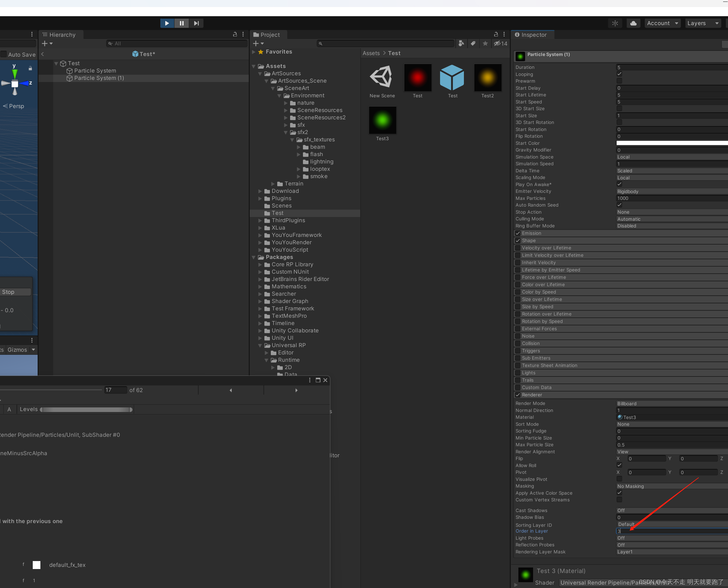
Task: Click the prefab back arrow in Hierarchy
Action: pos(42,54)
